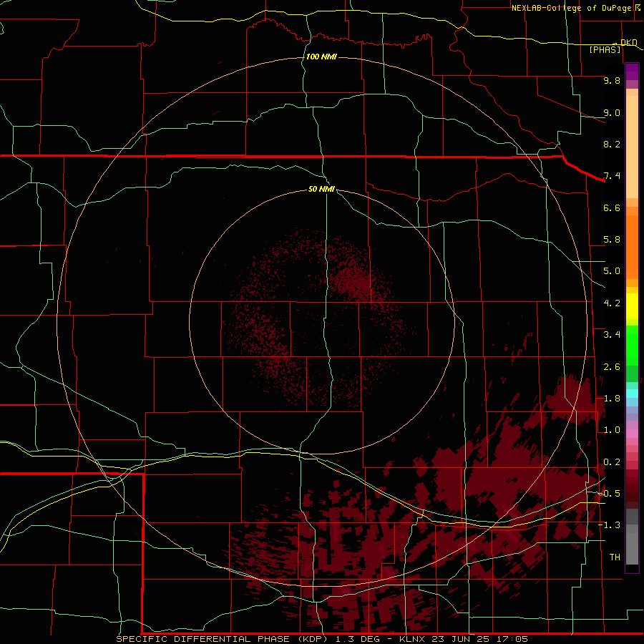644x644 pixels.
Task: Click the TH label at the scale bottom
Action: click(x=615, y=557)
